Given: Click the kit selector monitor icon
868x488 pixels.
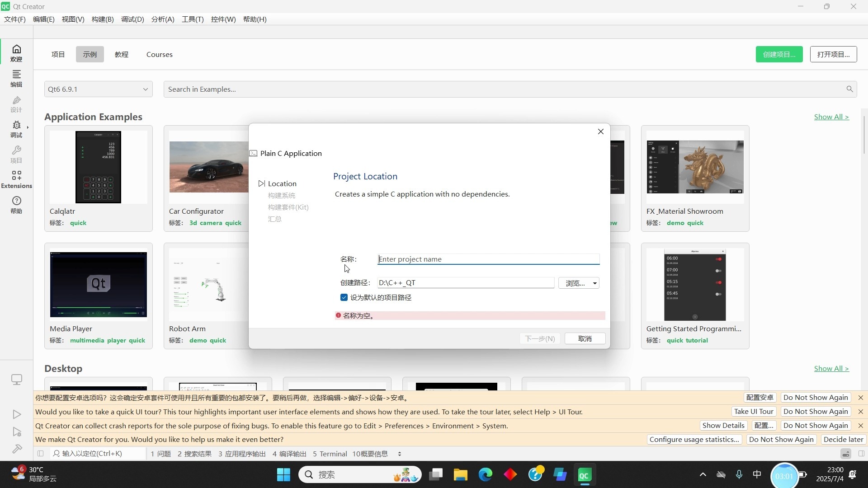Looking at the screenshot, I should (x=17, y=380).
